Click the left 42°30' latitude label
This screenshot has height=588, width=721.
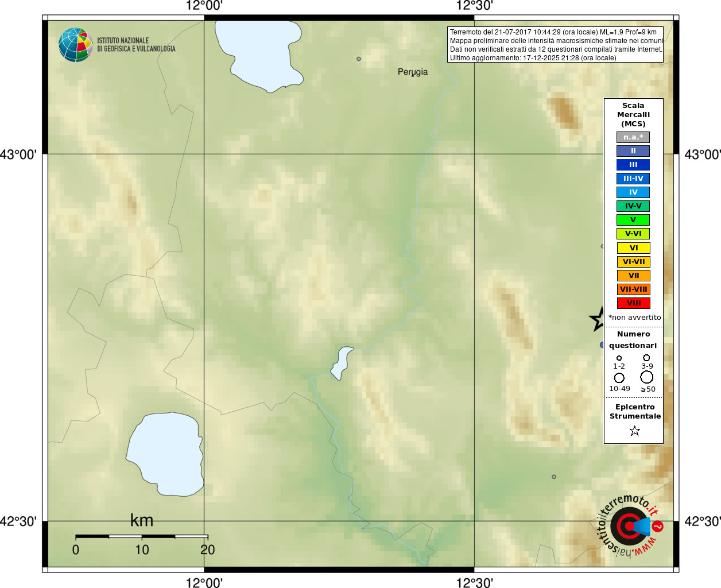point(18,521)
